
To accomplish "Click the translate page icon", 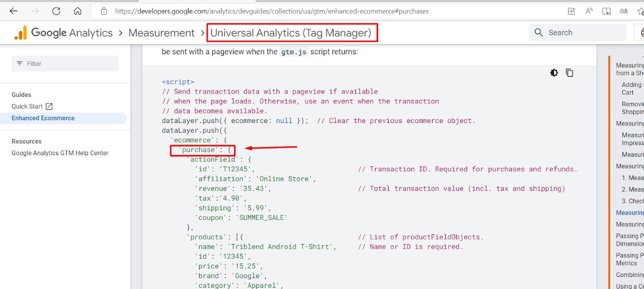I will click(x=624, y=11).
